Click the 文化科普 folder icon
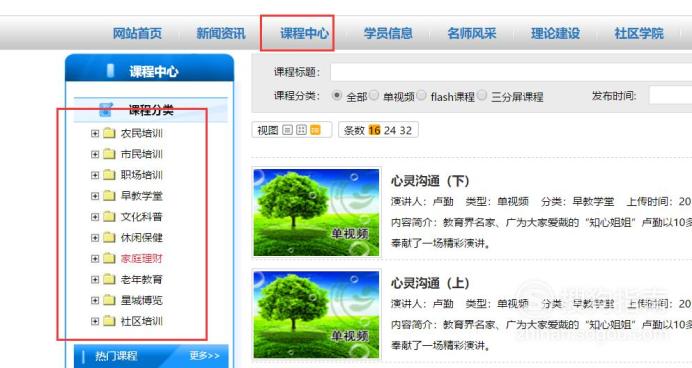 (109, 216)
